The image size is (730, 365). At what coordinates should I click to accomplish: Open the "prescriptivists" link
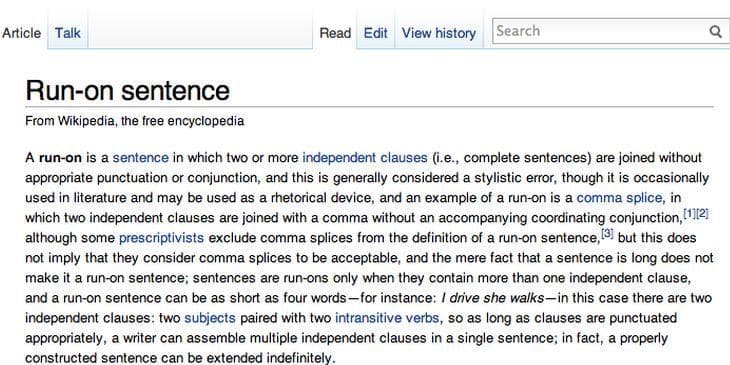162,238
